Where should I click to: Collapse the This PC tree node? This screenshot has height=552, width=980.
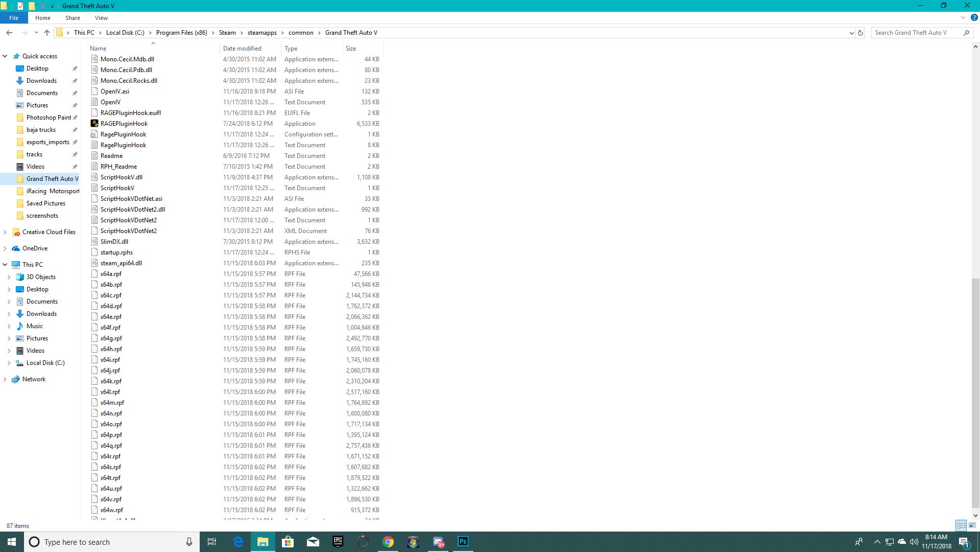(x=5, y=265)
